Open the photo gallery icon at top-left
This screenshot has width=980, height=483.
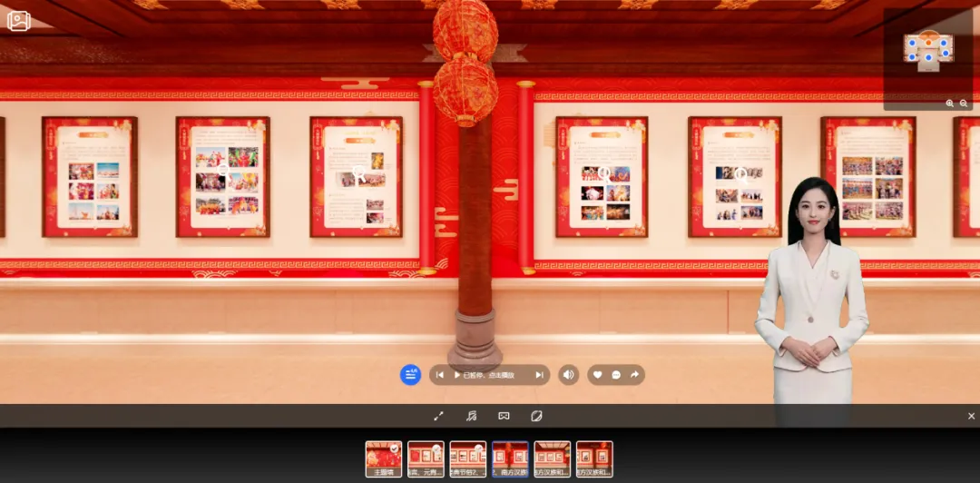pyautogui.click(x=19, y=21)
